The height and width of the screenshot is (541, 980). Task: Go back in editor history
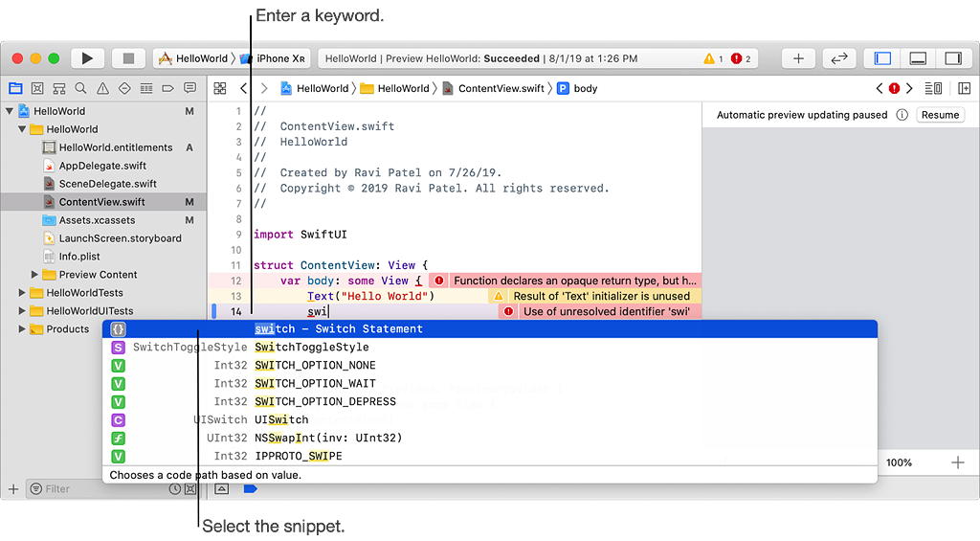[x=244, y=88]
